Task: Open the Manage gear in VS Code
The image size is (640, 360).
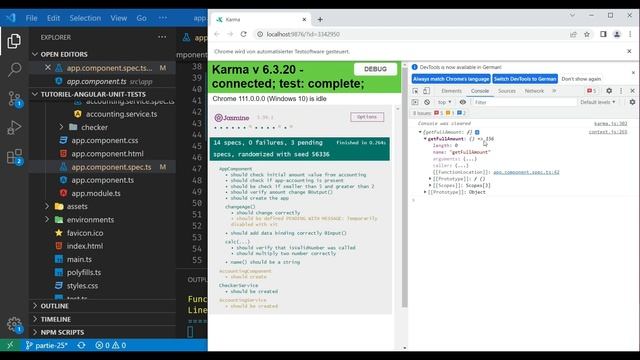Action: pyautogui.click(x=14, y=325)
